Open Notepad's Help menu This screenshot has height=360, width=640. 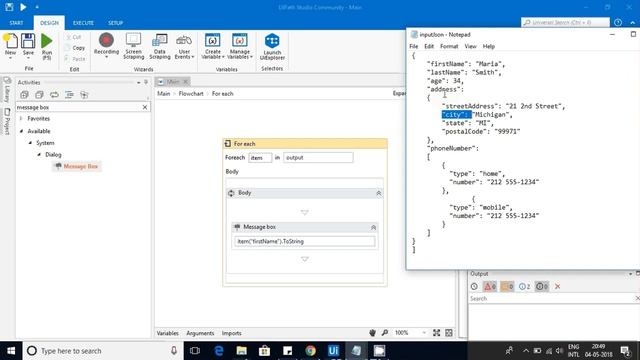click(489, 46)
